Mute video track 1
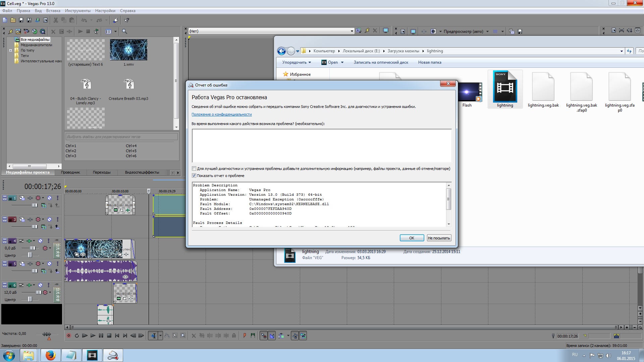Viewport: 644px width, 362px height. coord(49,198)
